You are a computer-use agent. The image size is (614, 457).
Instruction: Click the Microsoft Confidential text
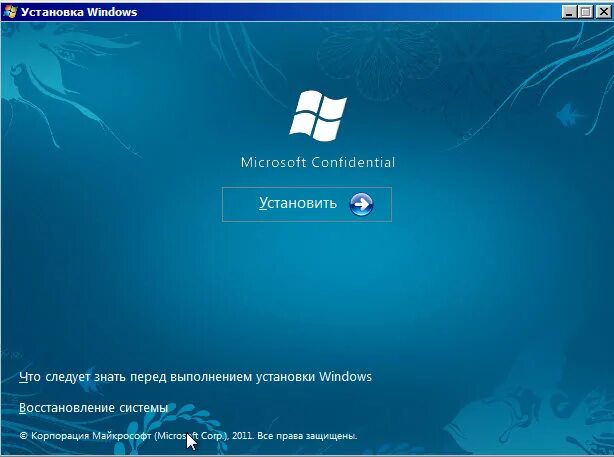click(318, 162)
